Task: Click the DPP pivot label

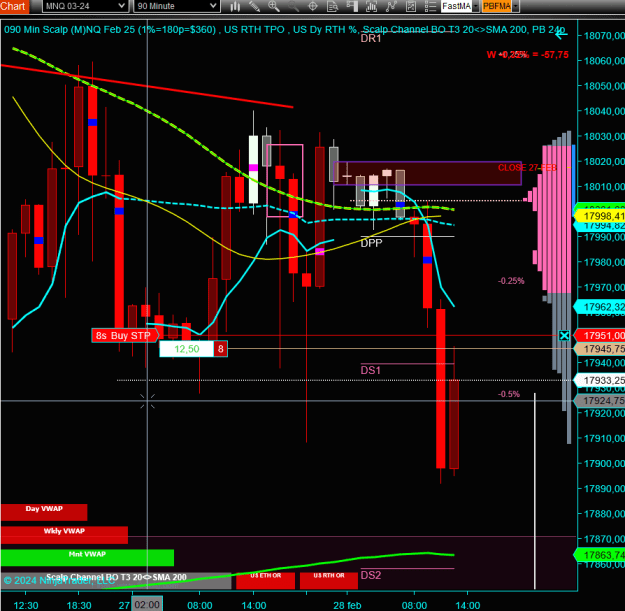Action: pyautogui.click(x=371, y=243)
